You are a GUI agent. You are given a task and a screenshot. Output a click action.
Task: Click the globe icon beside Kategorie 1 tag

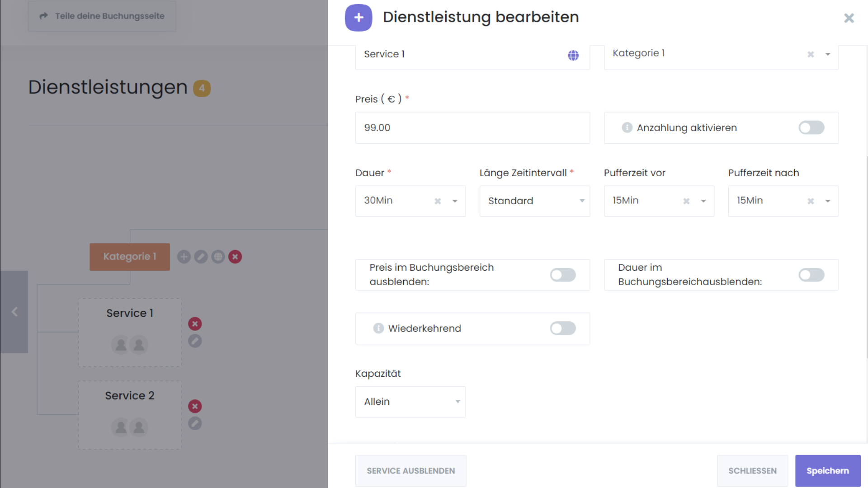tap(218, 257)
